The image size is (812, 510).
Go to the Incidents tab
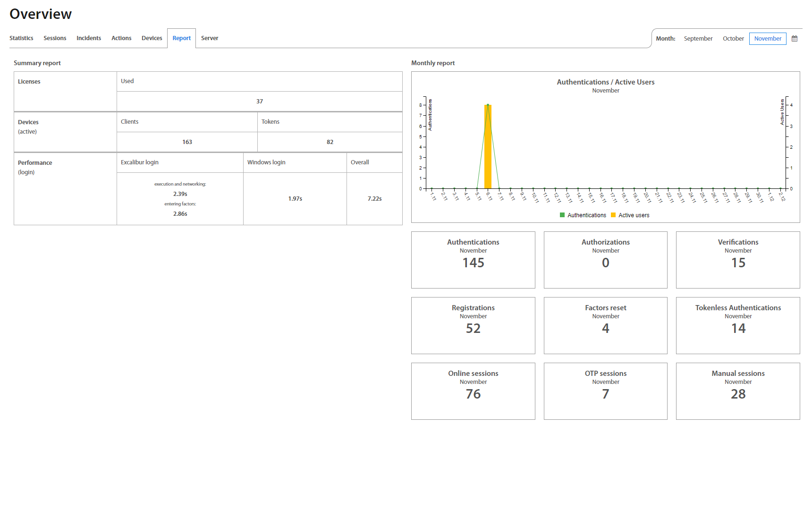coord(89,38)
